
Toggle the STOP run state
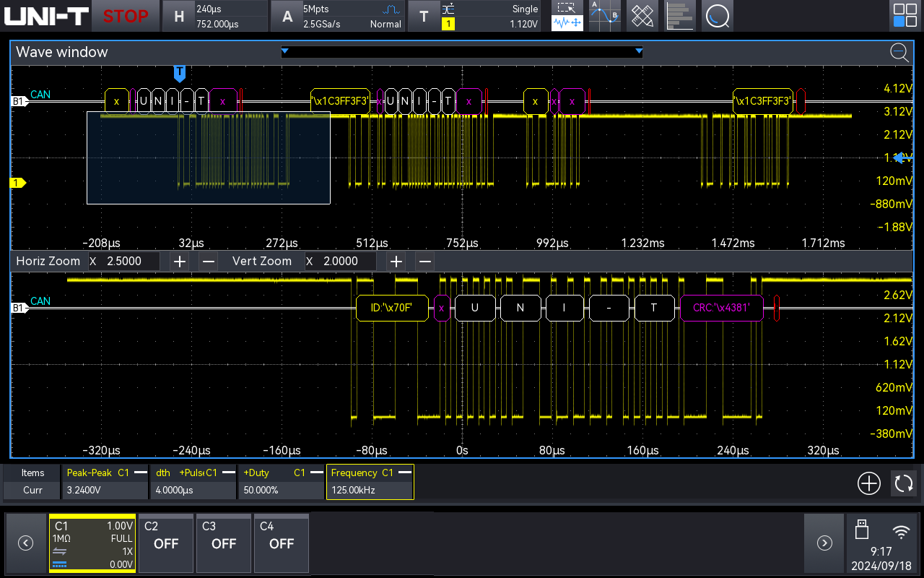point(125,16)
